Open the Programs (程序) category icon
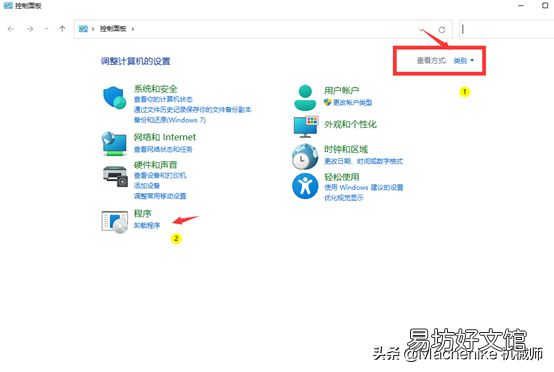The image size is (554, 372). [114, 222]
